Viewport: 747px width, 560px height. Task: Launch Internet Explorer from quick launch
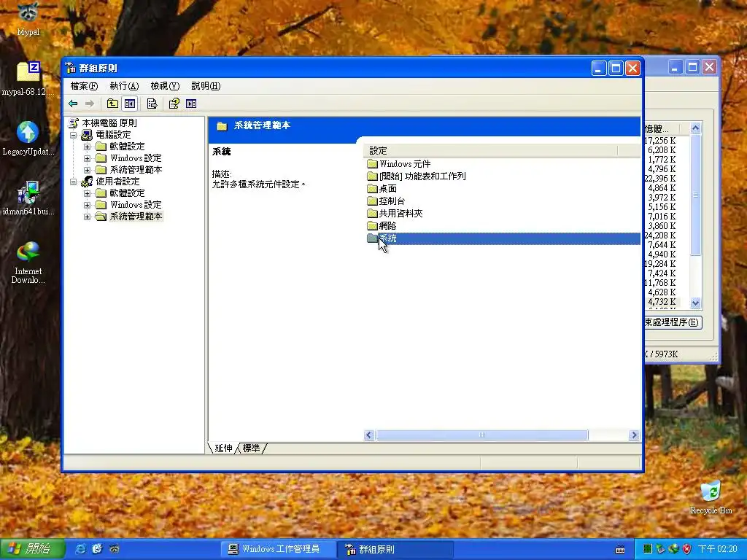pyautogui.click(x=81, y=548)
